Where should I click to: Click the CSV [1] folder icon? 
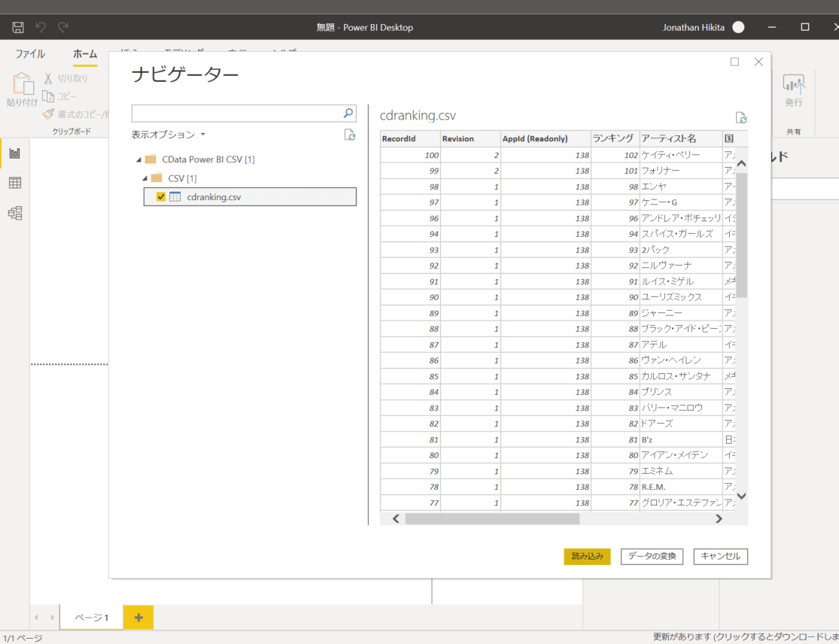[157, 178]
